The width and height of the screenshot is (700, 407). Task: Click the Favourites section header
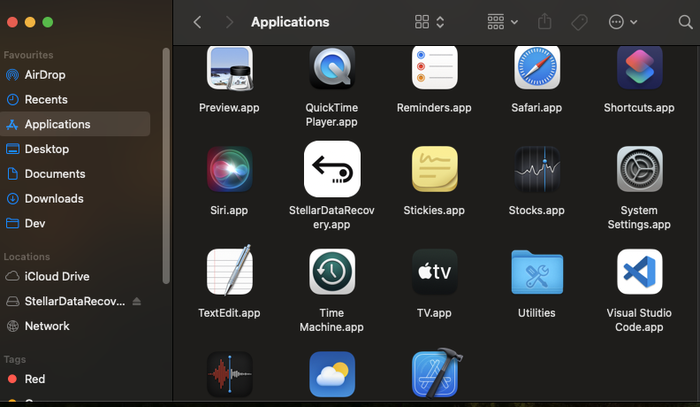click(x=29, y=55)
